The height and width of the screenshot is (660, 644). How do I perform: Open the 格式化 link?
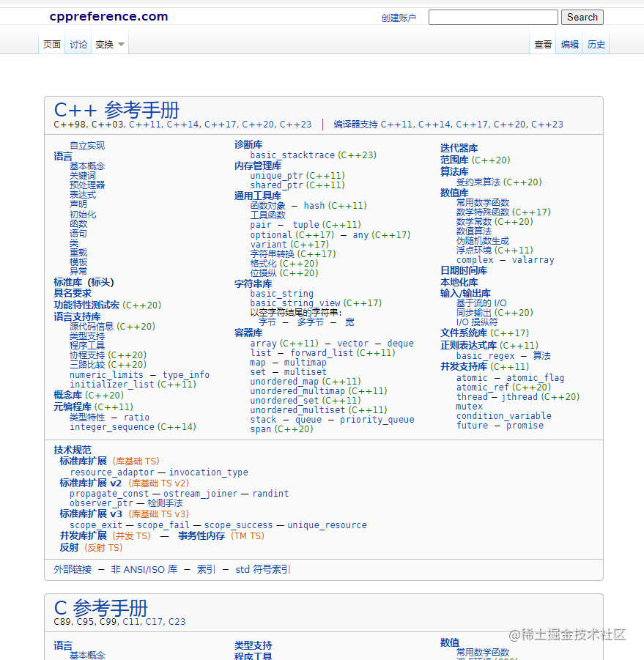[x=264, y=264]
